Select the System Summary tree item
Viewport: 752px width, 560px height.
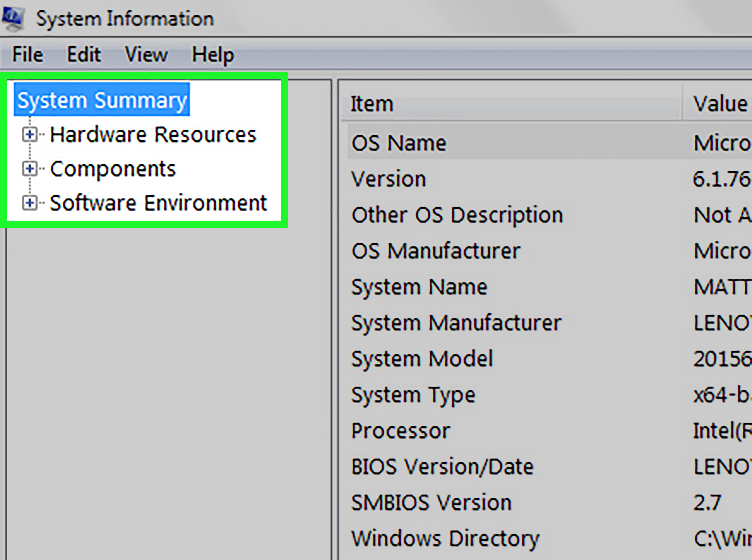(x=101, y=99)
